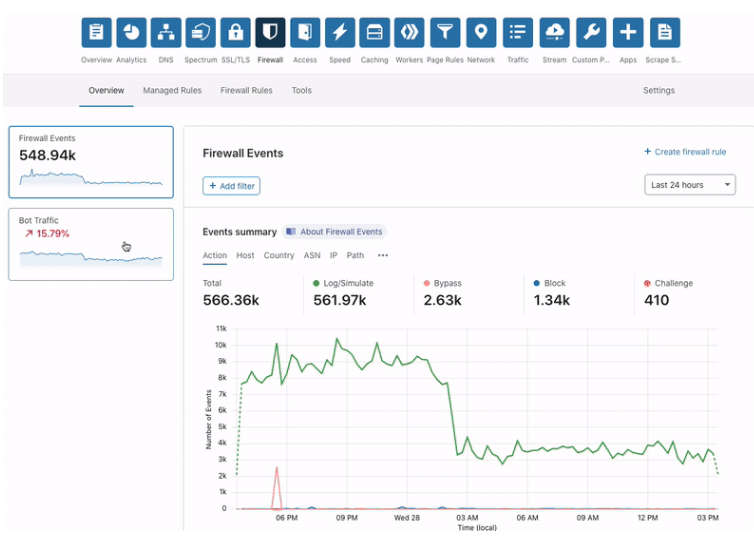Open the Analytics pie chart icon
754x549 pixels.
coord(131,32)
